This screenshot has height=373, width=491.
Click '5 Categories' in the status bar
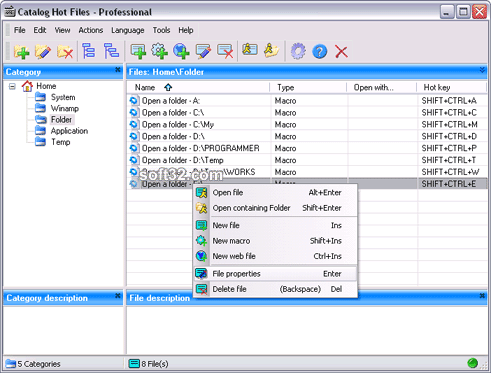click(x=39, y=364)
